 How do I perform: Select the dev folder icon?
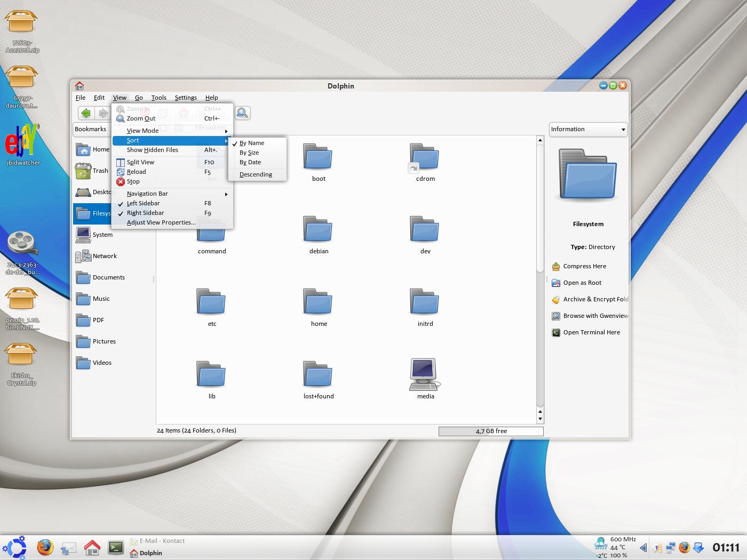(x=425, y=229)
